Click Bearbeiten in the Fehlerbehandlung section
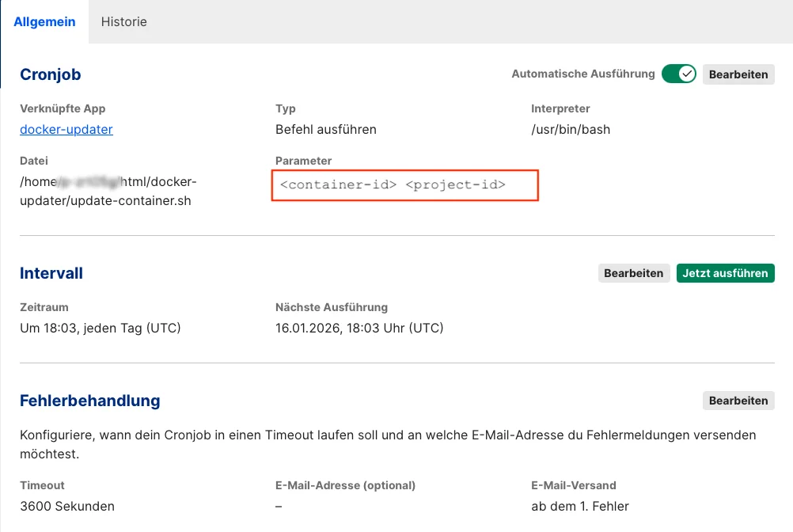 pyautogui.click(x=738, y=401)
